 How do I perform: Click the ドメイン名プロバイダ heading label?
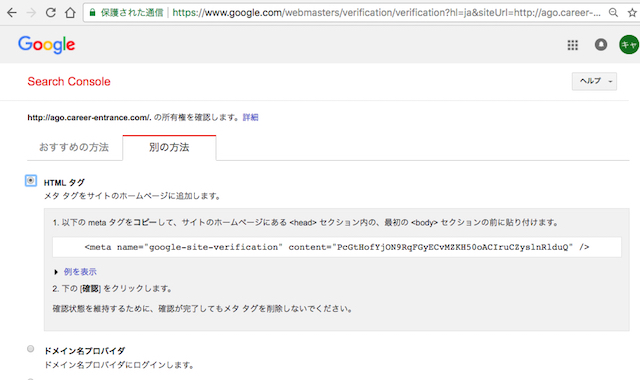click(84, 351)
